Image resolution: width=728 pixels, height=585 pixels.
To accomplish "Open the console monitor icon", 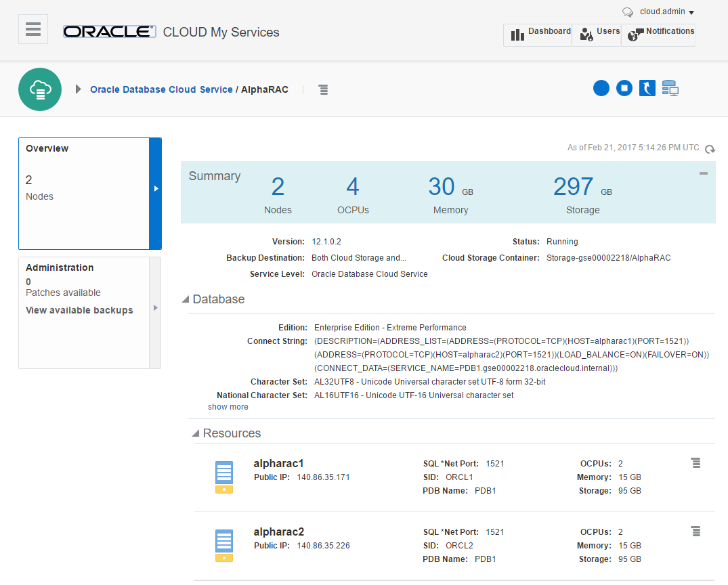I will 670,88.
